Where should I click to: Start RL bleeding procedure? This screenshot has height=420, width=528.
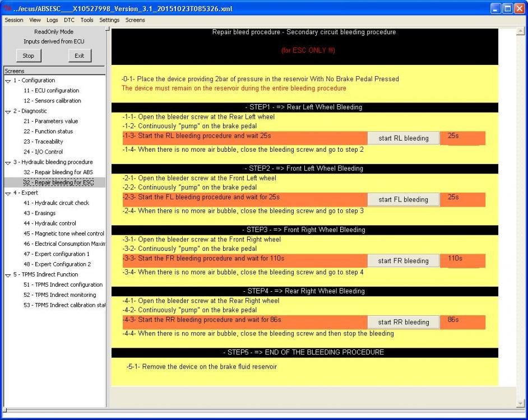point(404,138)
